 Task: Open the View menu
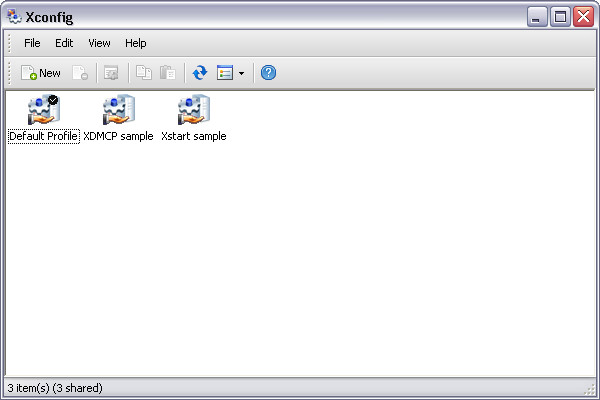[99, 43]
